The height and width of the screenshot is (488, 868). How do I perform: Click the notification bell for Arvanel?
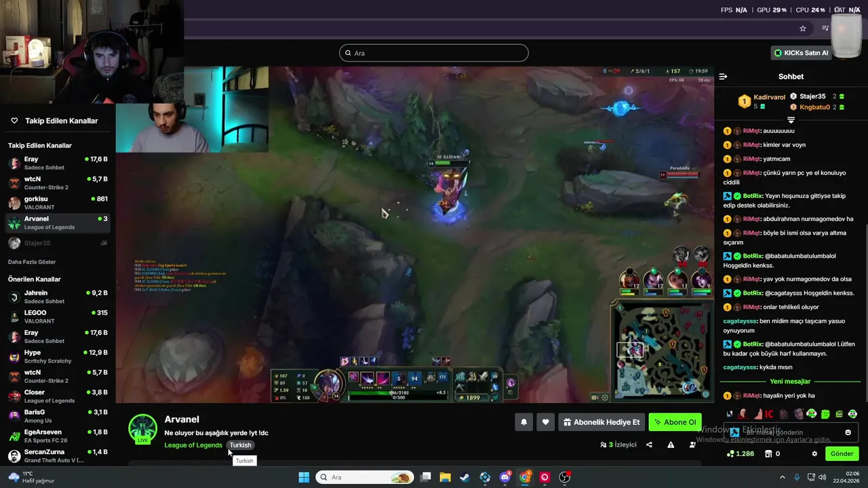pyautogui.click(x=524, y=422)
